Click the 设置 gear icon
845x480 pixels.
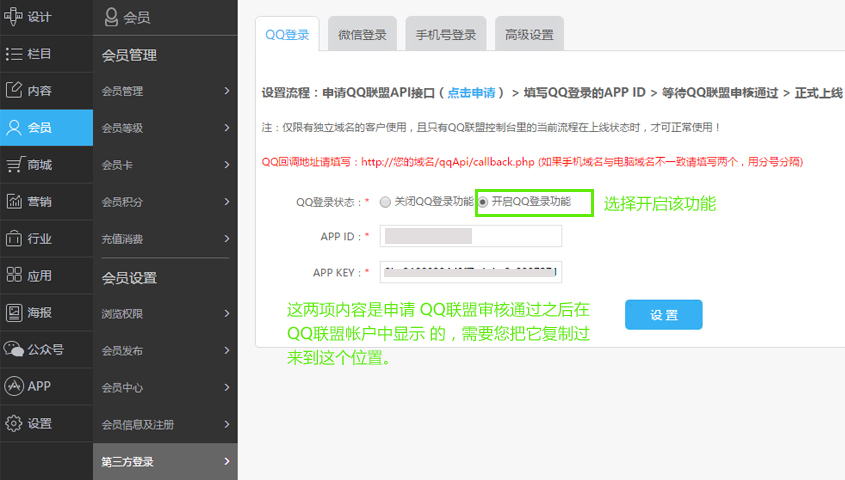click(x=14, y=423)
